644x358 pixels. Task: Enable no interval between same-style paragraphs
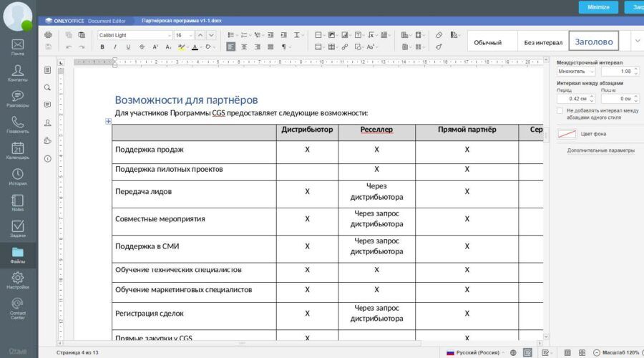[x=560, y=111]
